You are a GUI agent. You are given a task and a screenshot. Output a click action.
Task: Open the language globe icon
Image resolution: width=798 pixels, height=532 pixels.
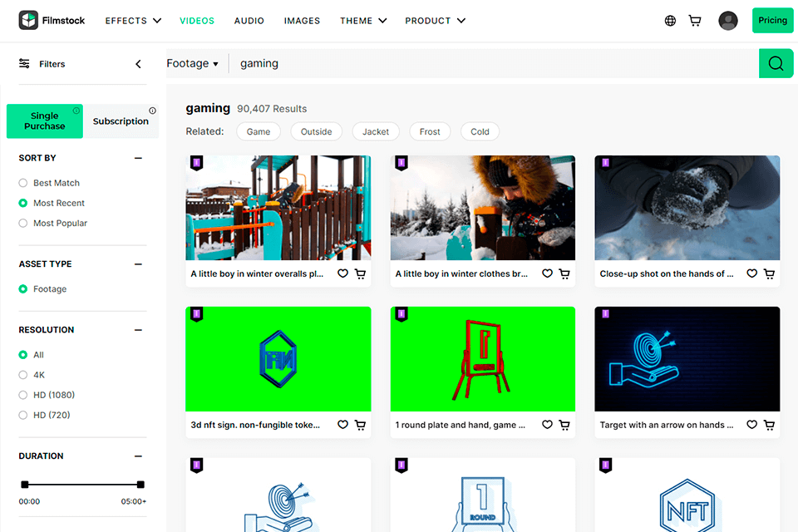coord(670,20)
